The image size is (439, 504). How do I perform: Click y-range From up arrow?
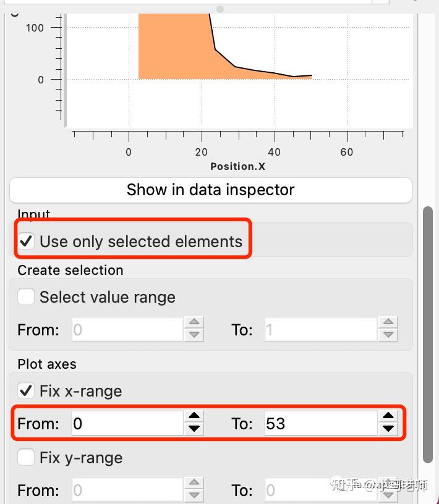[194, 484]
